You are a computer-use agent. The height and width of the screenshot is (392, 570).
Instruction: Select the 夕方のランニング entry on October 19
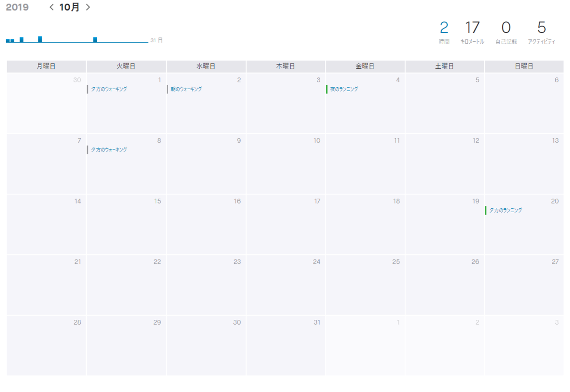506,210
